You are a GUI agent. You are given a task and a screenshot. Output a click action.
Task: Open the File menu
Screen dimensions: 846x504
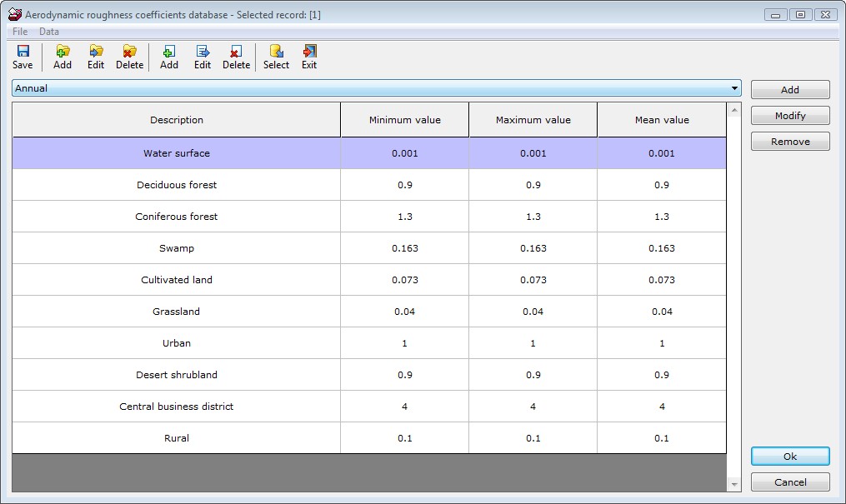pos(20,32)
